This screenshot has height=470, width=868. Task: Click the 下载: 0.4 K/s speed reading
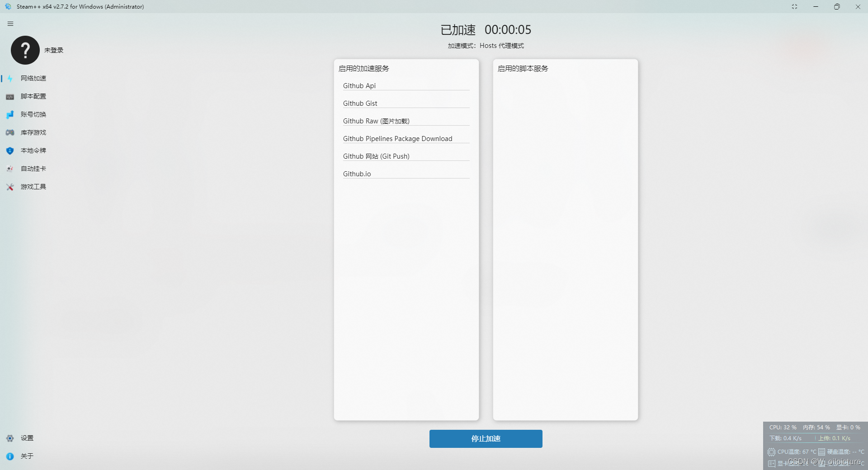click(786, 438)
